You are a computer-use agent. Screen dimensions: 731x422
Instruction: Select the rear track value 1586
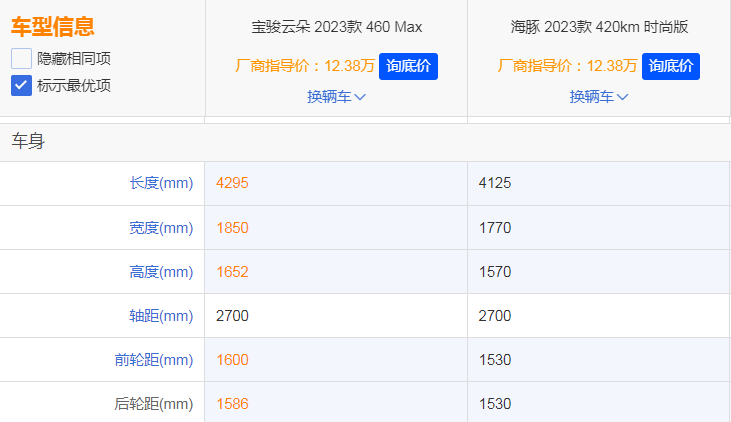[x=232, y=404]
